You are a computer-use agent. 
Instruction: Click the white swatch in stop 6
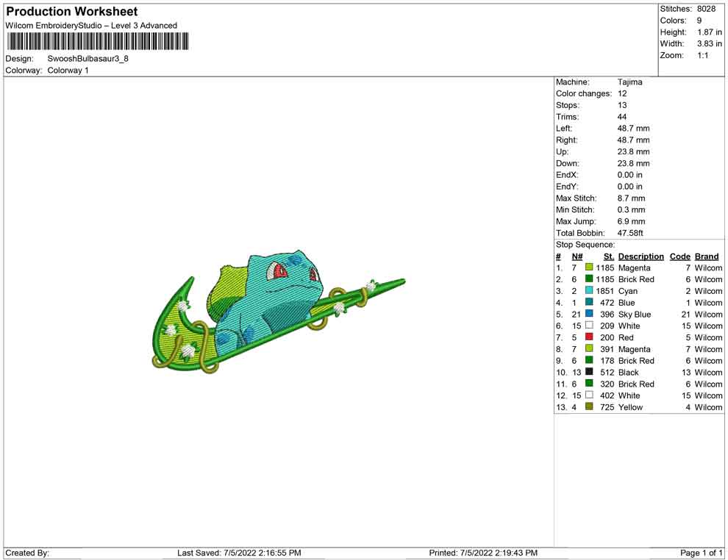pos(589,326)
